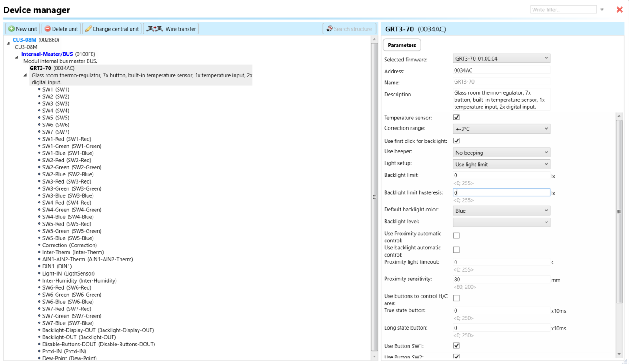Click the Change central unit pencil icon

(88, 29)
